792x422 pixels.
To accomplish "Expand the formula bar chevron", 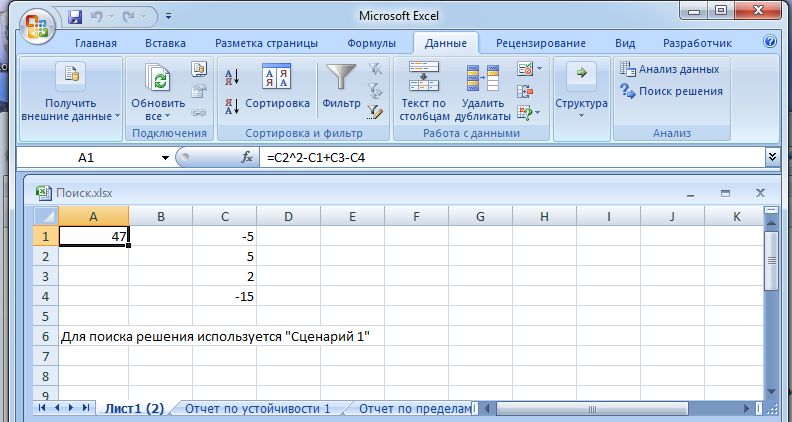I will pyautogui.click(x=772, y=158).
